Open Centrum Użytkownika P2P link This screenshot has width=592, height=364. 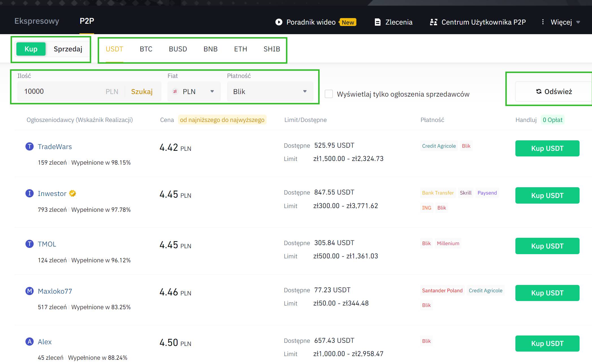coord(483,22)
